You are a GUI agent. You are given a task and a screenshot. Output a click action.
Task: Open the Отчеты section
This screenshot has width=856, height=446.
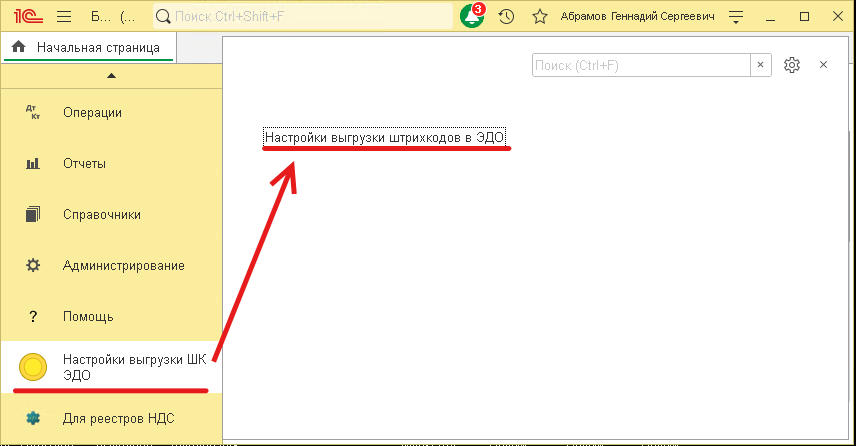(111, 164)
